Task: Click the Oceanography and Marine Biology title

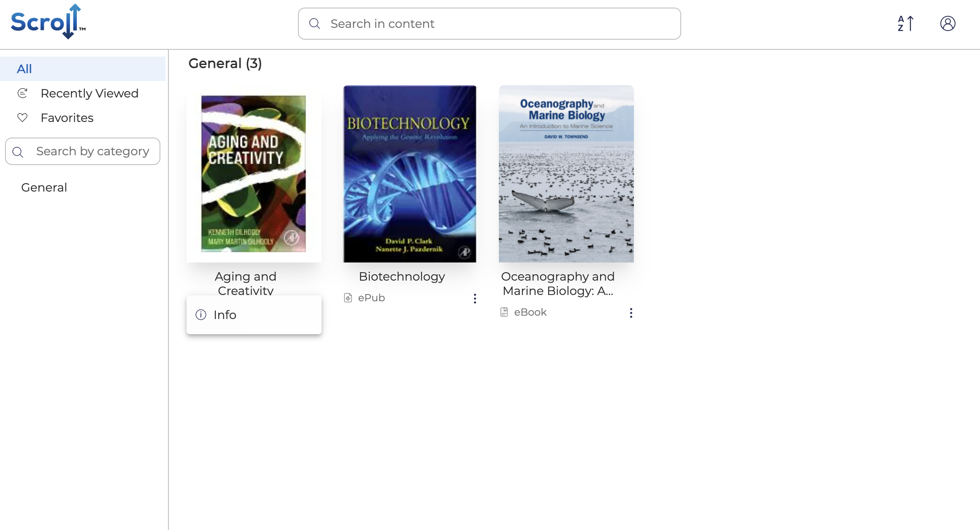Action: [x=558, y=284]
